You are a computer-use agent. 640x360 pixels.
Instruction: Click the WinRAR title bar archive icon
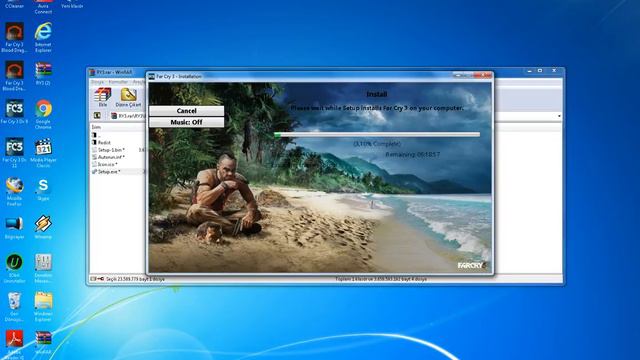pos(92,72)
